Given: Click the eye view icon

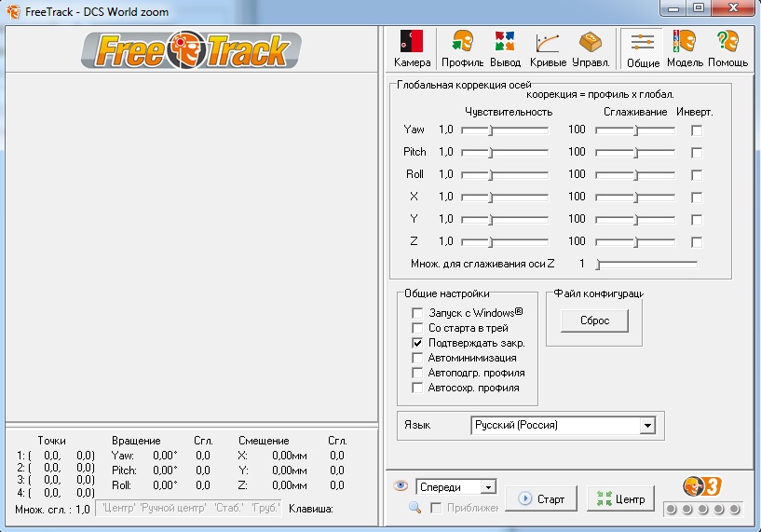Looking at the screenshot, I should (401, 484).
